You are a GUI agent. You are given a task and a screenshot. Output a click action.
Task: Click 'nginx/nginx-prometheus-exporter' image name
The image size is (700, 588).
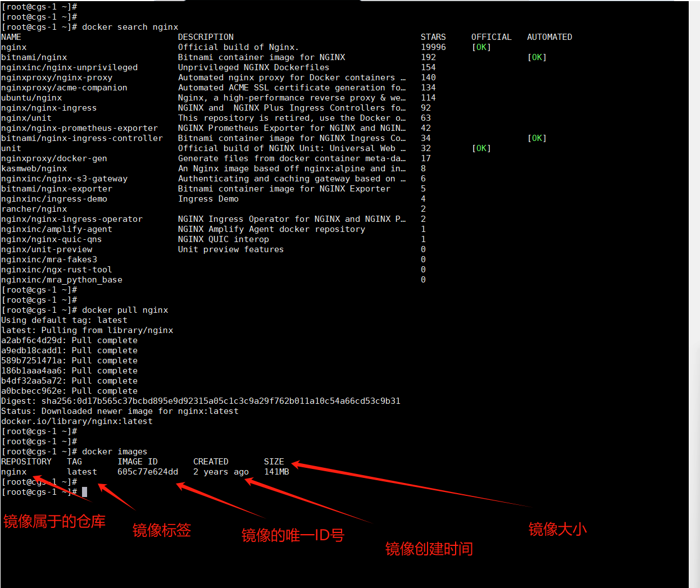click(79, 128)
